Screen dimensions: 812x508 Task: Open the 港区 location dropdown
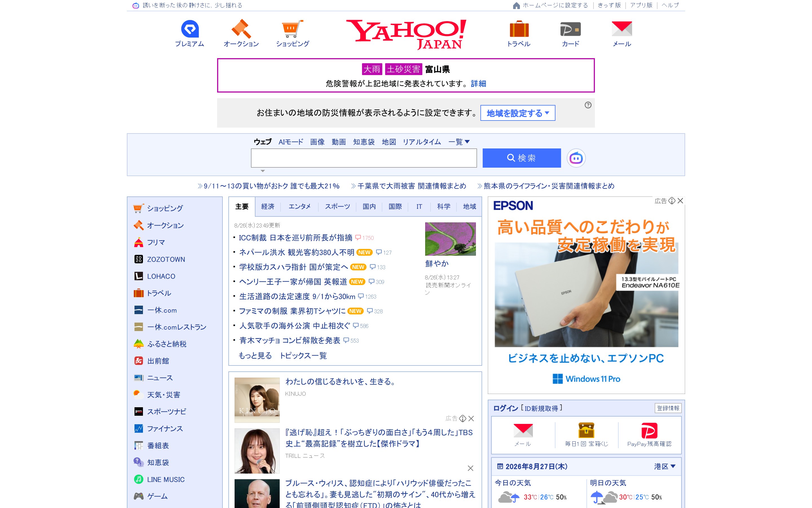pyautogui.click(x=665, y=466)
